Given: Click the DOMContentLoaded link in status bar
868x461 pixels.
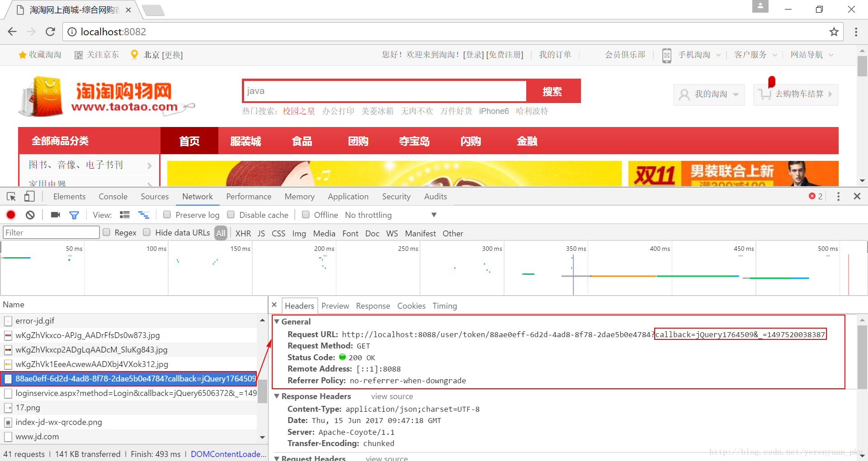Looking at the screenshot, I should pyautogui.click(x=228, y=454).
